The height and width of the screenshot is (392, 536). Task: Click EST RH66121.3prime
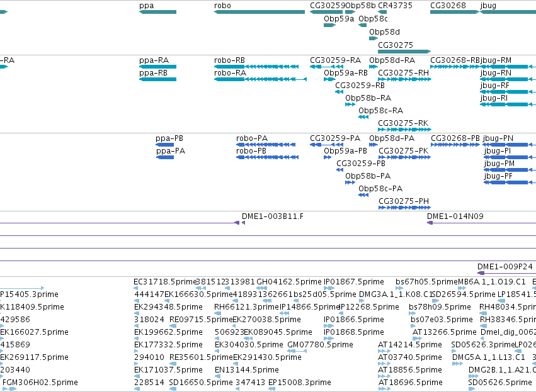[x=217, y=313]
